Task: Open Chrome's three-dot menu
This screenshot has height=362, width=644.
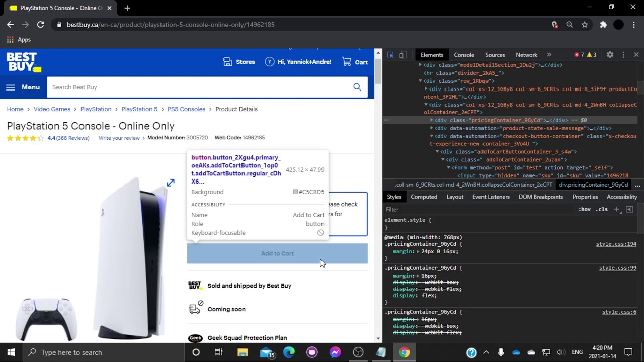Action: pos(634,24)
